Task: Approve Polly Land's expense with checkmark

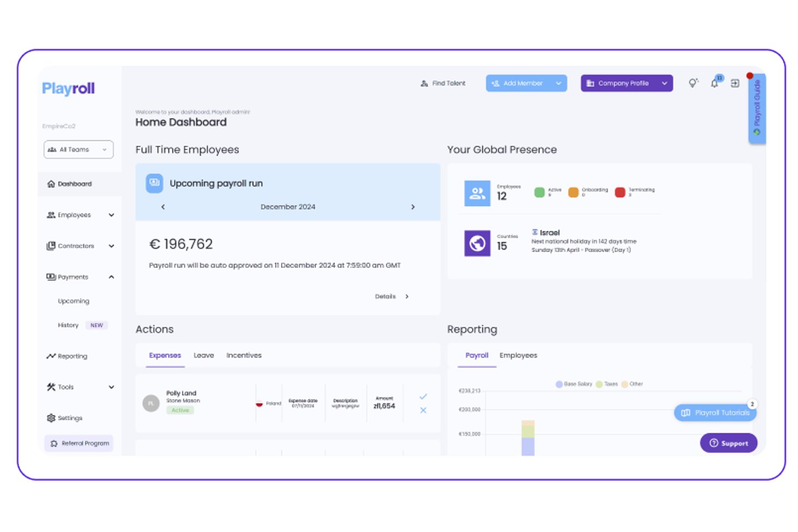Action: click(423, 396)
